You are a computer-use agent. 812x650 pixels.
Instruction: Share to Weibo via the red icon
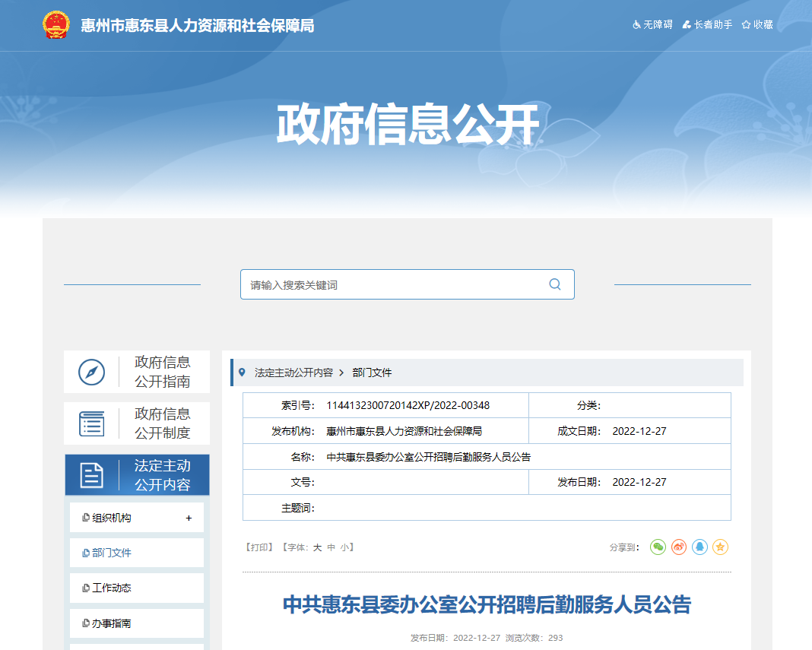pos(679,547)
